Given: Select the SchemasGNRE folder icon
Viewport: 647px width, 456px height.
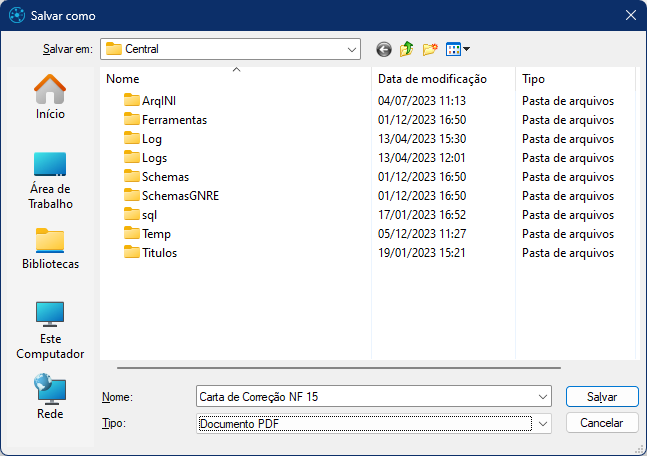Looking at the screenshot, I should [132, 195].
